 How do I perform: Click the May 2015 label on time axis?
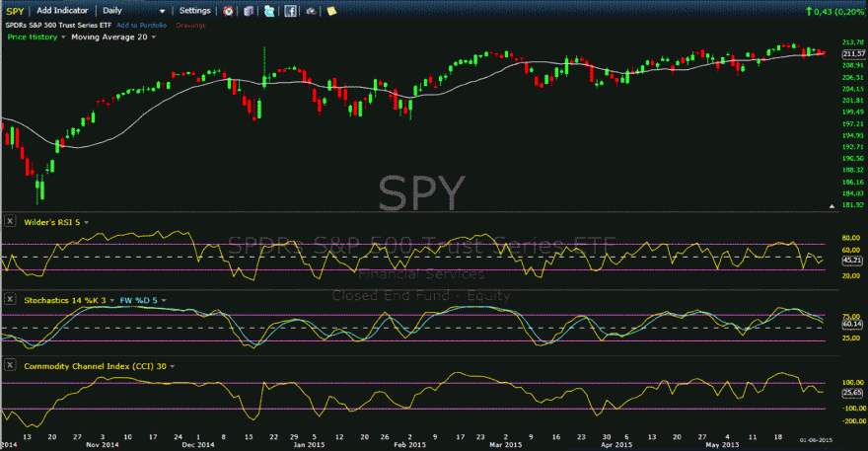tap(722, 444)
